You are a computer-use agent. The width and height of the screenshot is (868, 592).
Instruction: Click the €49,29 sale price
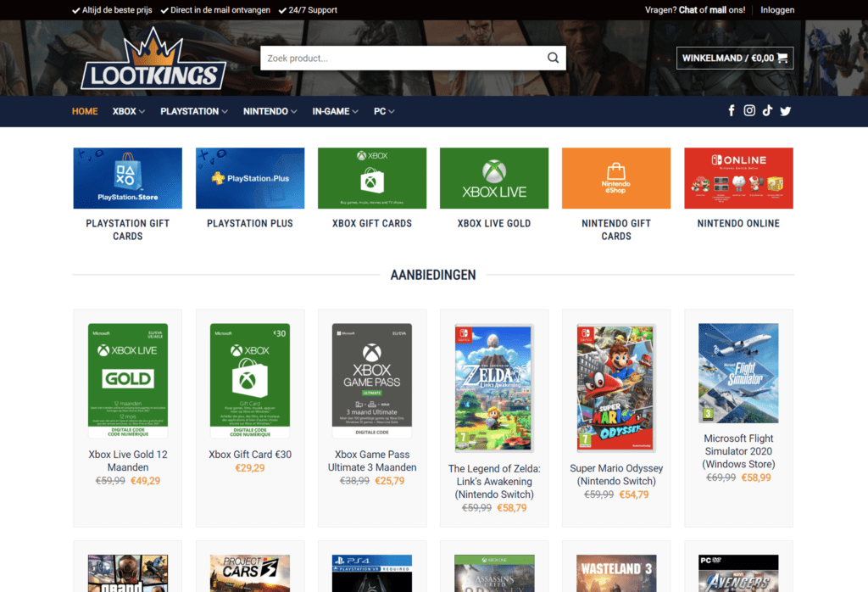145,481
